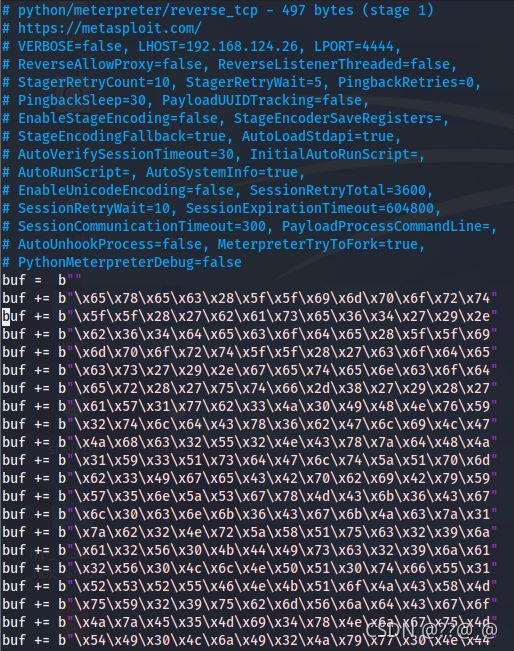Image resolution: width=514 pixels, height=651 pixels.
Task: Click PythonMeterpreterDebug=false comment line
Action: coord(122,262)
